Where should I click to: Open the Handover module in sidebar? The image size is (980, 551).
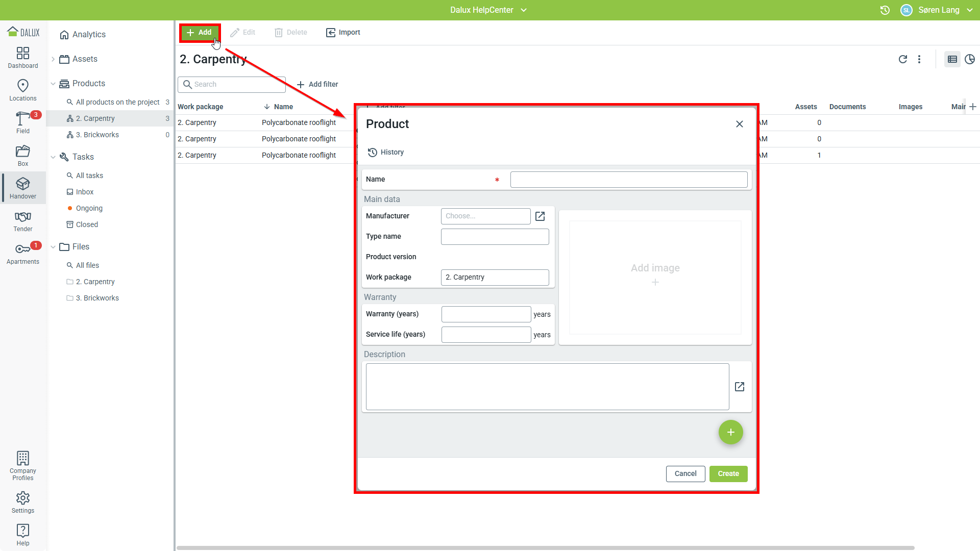coord(23,188)
